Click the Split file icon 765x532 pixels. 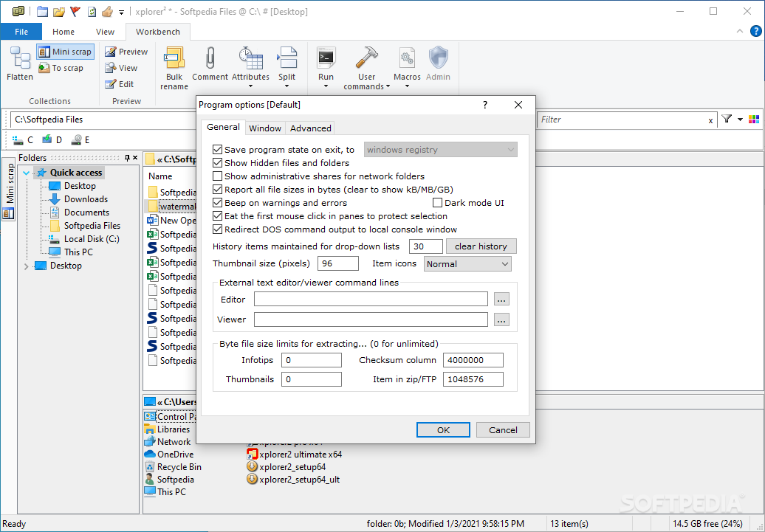pos(287,58)
